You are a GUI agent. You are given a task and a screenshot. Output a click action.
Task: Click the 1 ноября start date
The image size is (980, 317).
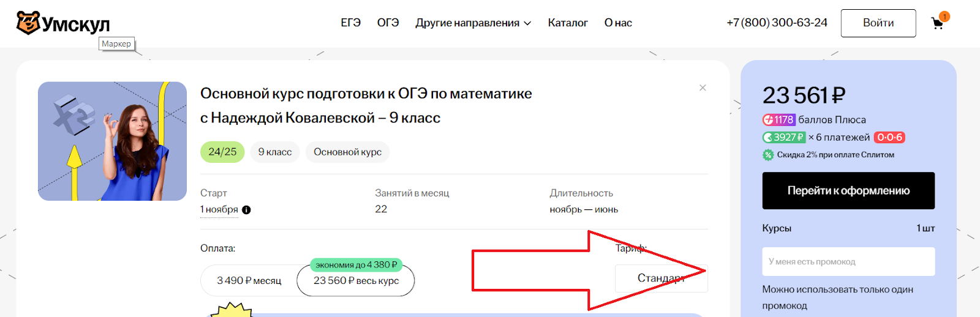point(219,210)
